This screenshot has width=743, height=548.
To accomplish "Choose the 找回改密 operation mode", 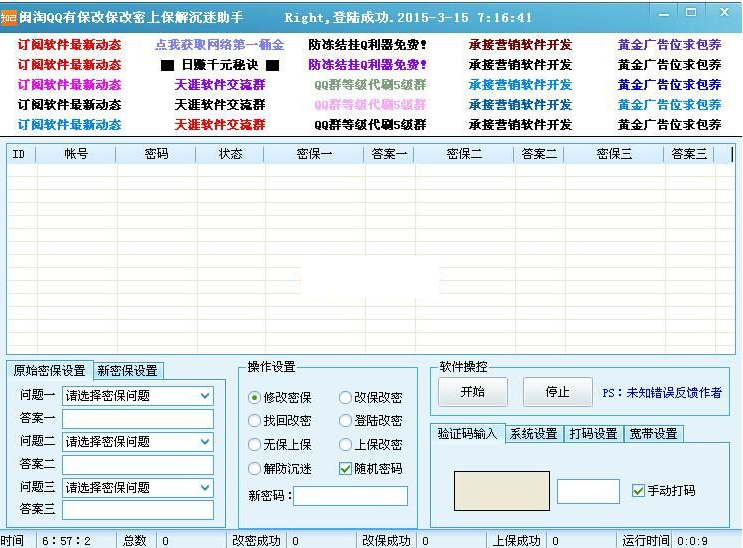I will pos(255,421).
